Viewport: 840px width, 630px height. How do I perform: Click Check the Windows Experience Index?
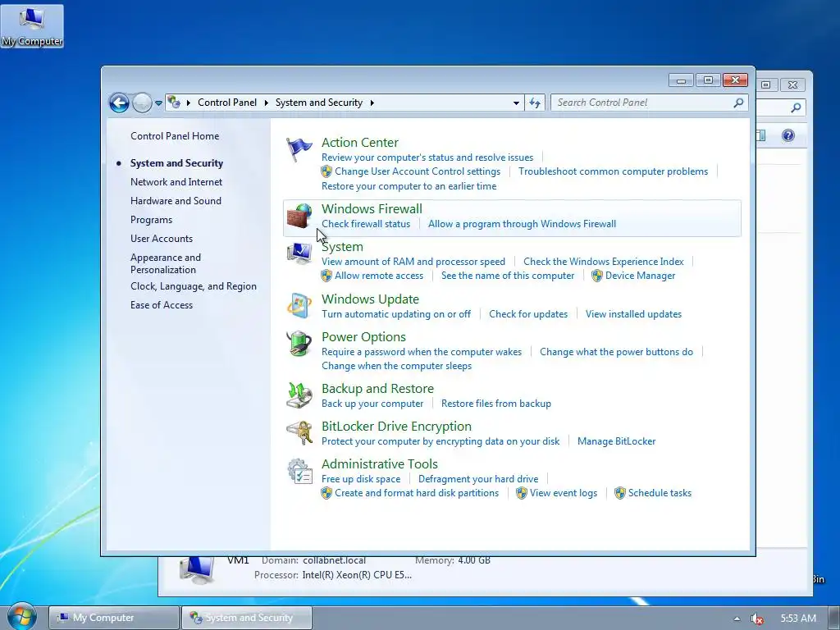click(x=603, y=262)
